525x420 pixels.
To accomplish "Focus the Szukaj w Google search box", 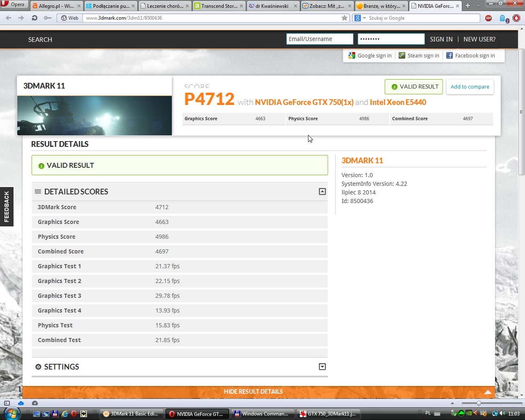I will (x=422, y=18).
